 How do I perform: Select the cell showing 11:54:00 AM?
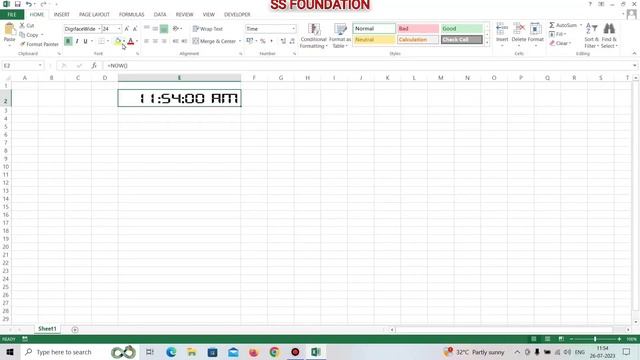[x=179, y=98]
